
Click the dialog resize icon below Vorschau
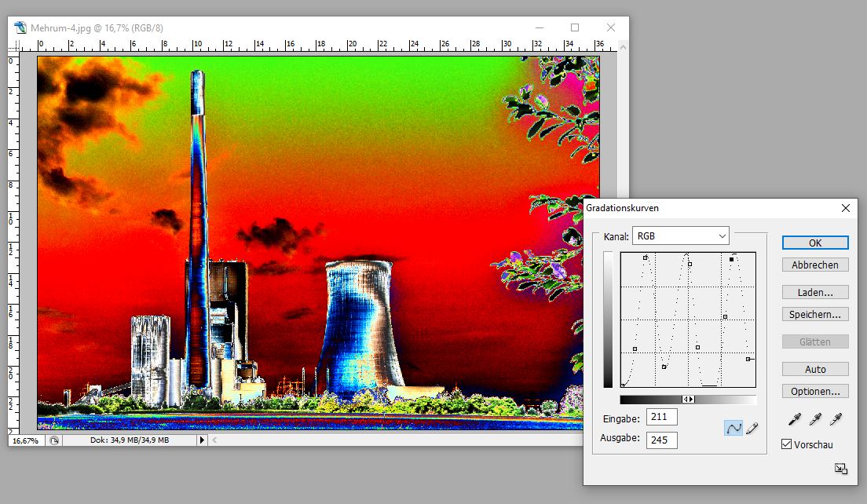click(x=840, y=469)
